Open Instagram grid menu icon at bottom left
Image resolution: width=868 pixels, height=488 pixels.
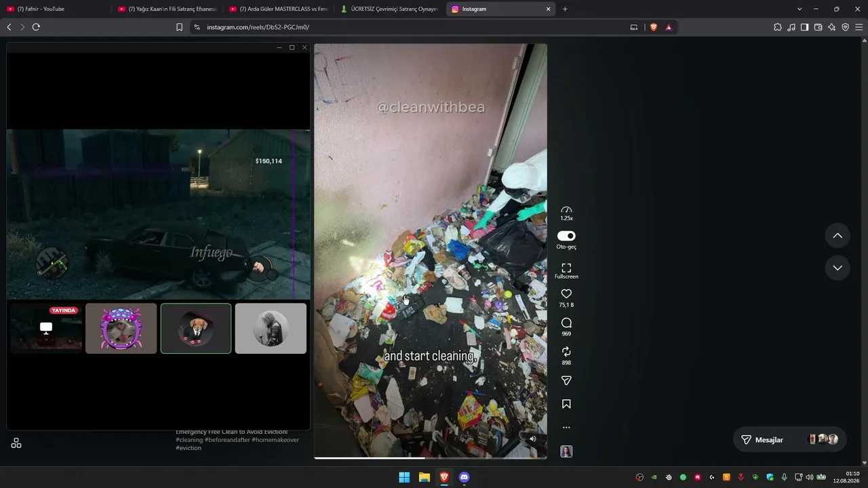point(16,443)
